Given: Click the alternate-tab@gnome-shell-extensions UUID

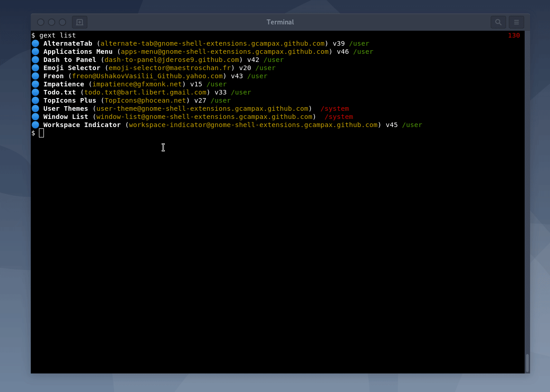Looking at the screenshot, I should 213,44.
